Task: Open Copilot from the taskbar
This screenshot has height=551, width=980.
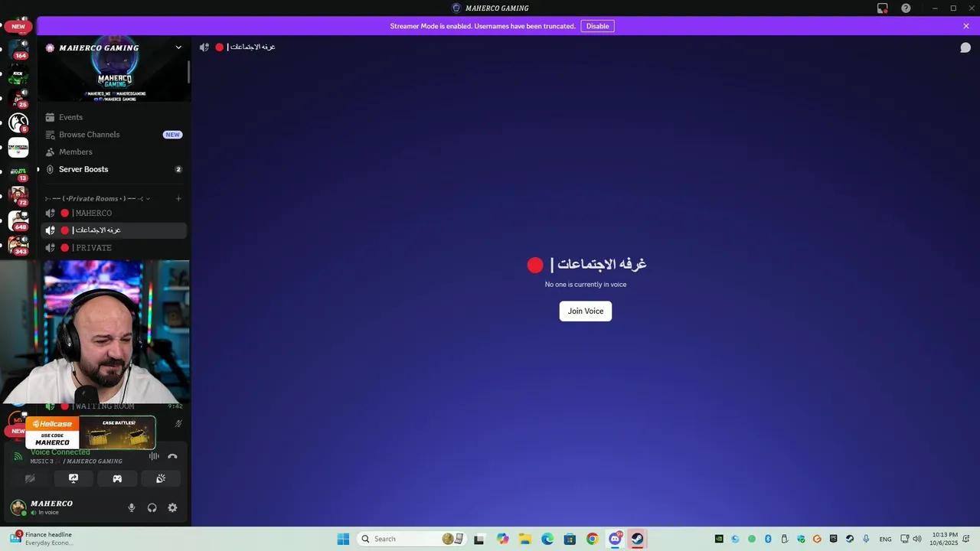Action: tap(502, 539)
